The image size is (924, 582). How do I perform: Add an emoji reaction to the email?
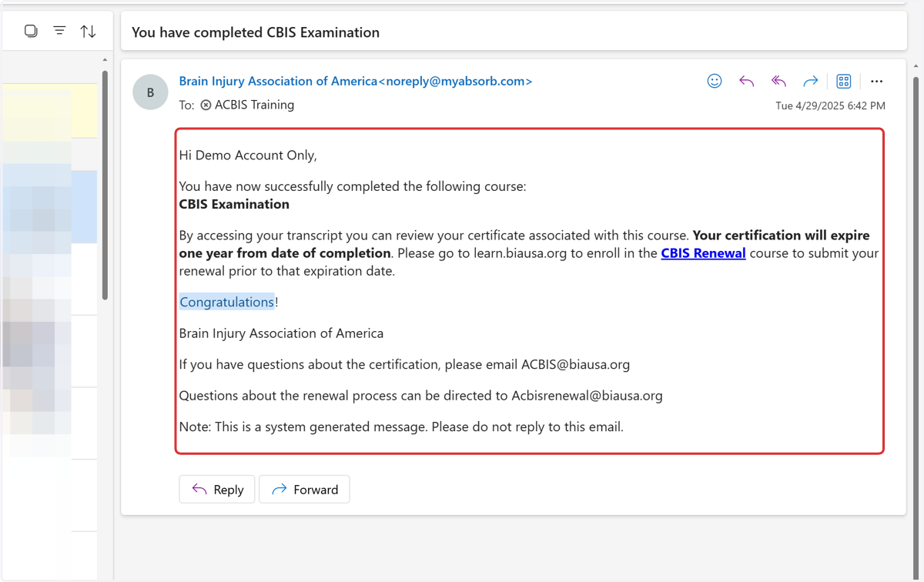coord(715,81)
